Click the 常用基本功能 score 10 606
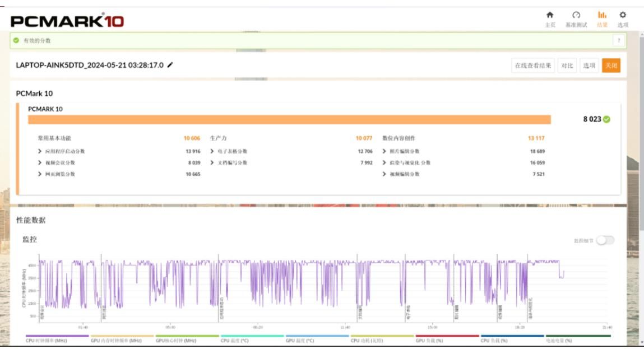 click(192, 138)
